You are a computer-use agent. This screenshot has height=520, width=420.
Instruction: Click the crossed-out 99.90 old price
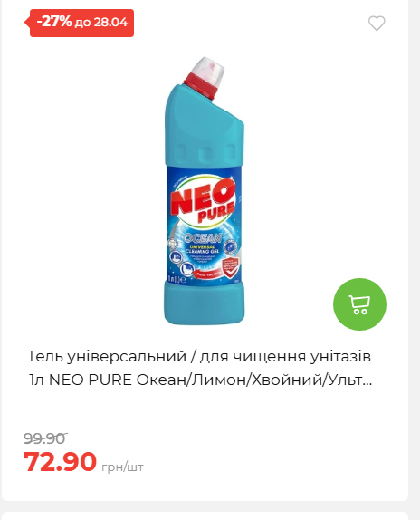[x=44, y=438]
